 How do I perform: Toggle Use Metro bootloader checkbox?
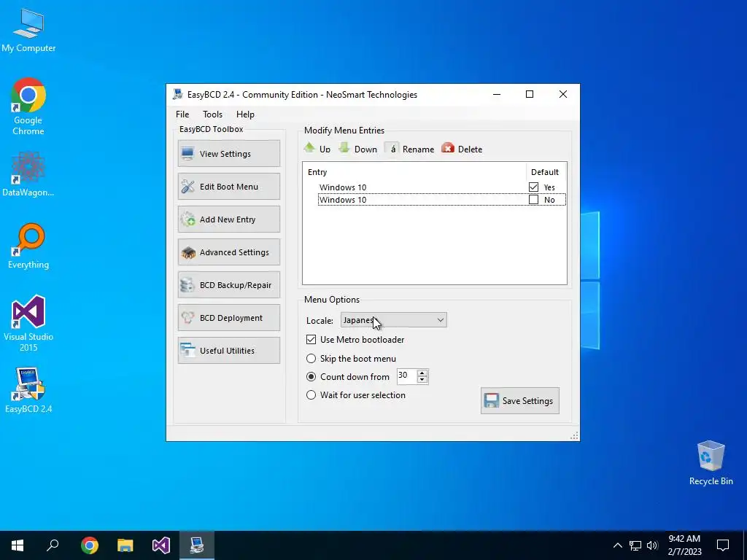tap(311, 340)
